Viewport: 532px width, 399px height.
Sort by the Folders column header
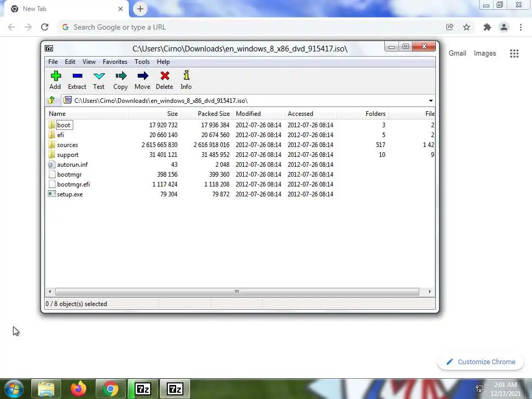click(362, 114)
